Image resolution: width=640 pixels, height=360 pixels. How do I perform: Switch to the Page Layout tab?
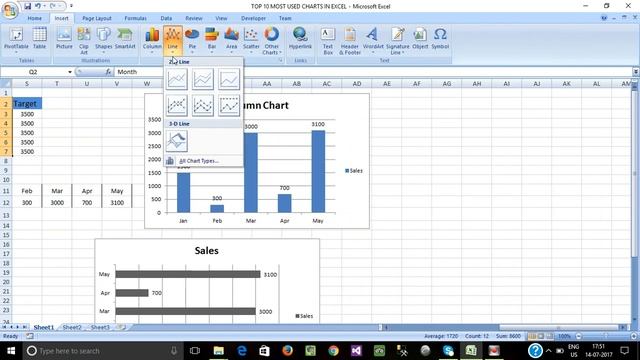[97, 18]
